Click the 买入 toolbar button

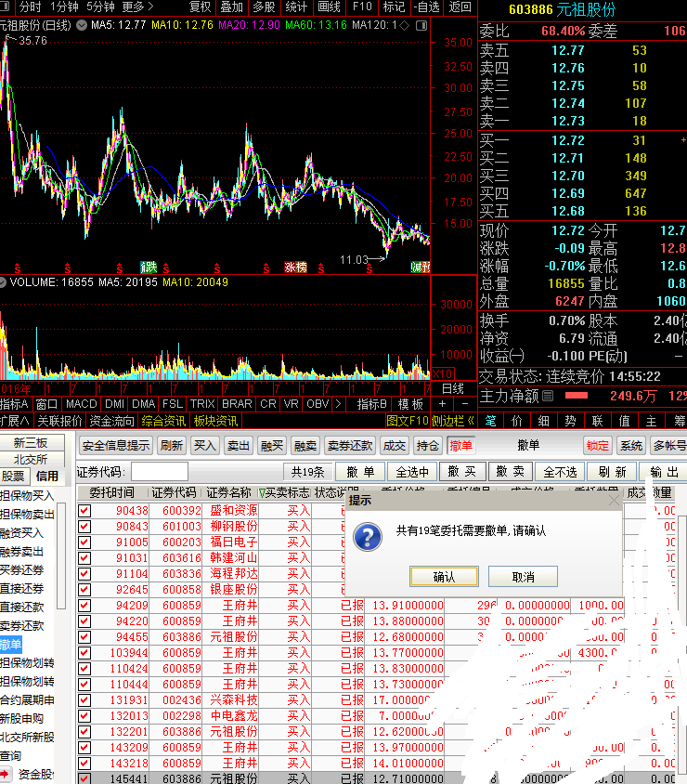pos(204,445)
